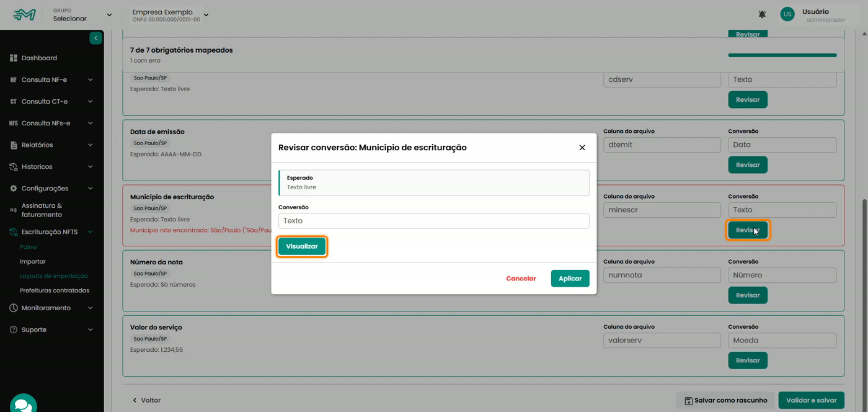Open the notifications bell
This screenshot has width=868, height=412.
[x=762, y=14]
